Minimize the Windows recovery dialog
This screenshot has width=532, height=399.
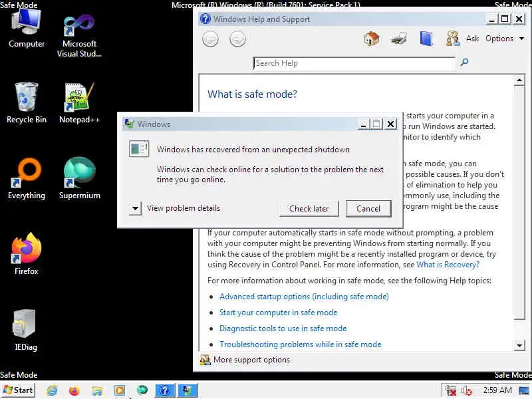[363, 124]
